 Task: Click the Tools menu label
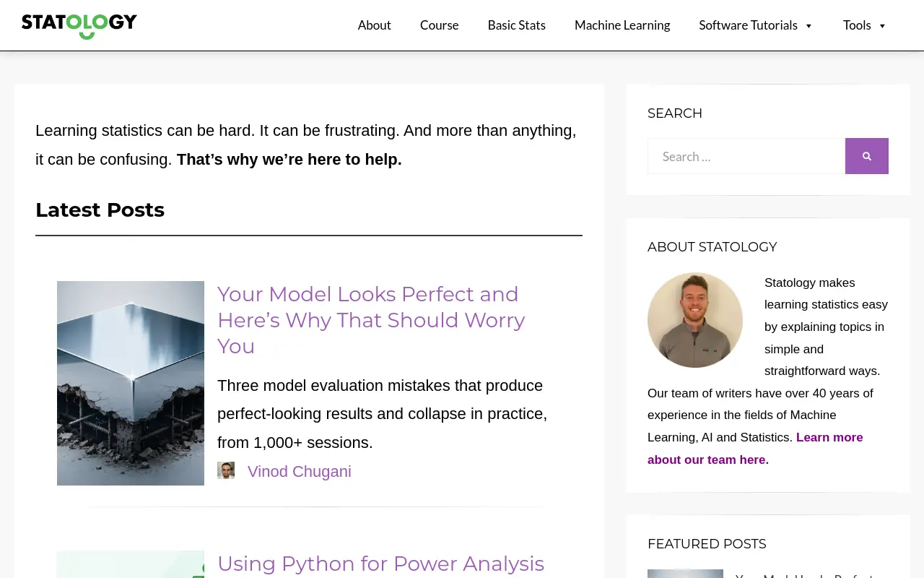(x=857, y=25)
